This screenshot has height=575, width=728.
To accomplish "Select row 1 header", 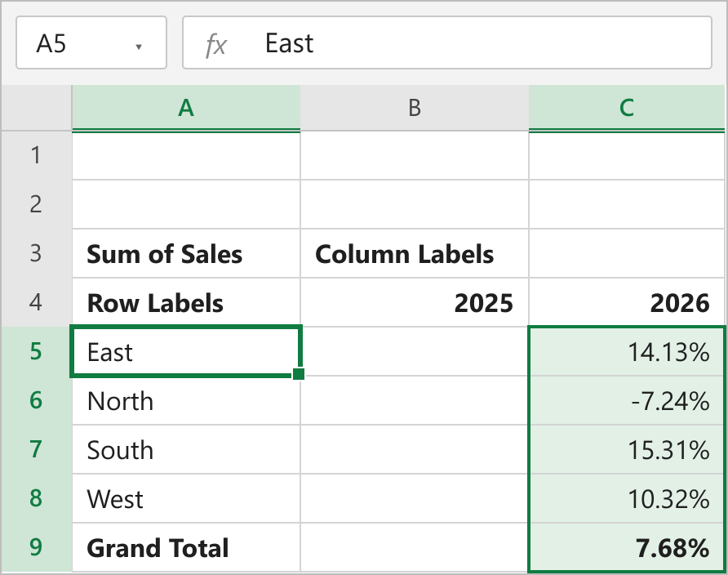I will click(36, 156).
